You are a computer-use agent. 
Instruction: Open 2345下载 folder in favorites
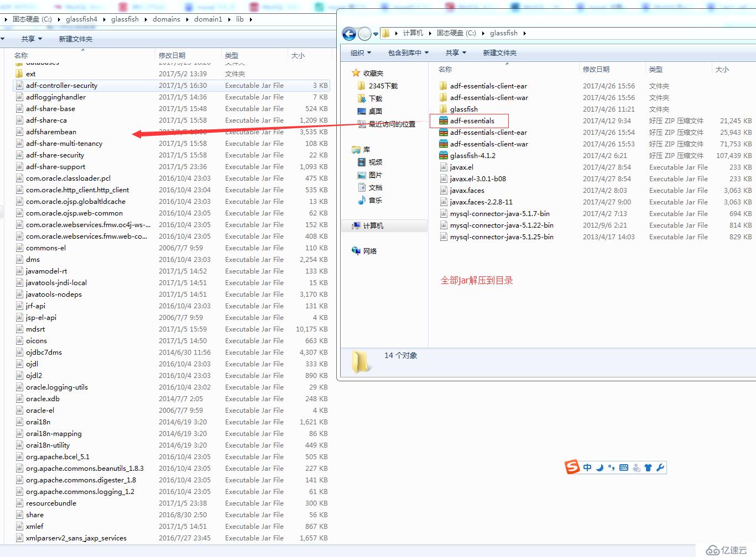(378, 86)
